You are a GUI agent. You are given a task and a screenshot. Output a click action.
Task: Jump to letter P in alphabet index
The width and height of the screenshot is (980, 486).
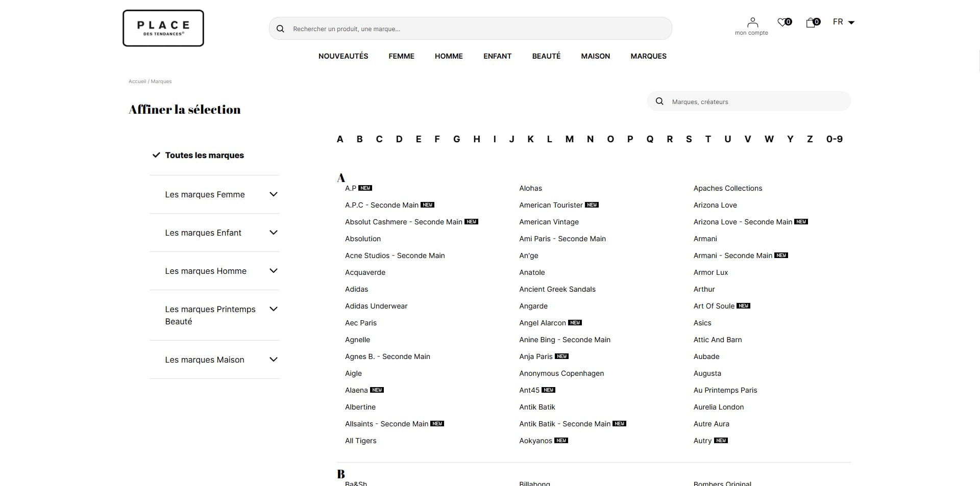(x=630, y=139)
